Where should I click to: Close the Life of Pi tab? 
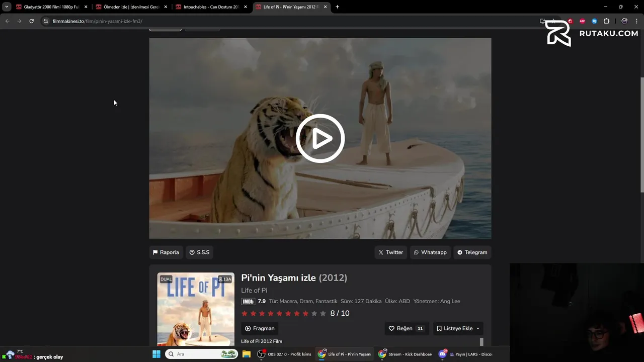pyautogui.click(x=326, y=7)
